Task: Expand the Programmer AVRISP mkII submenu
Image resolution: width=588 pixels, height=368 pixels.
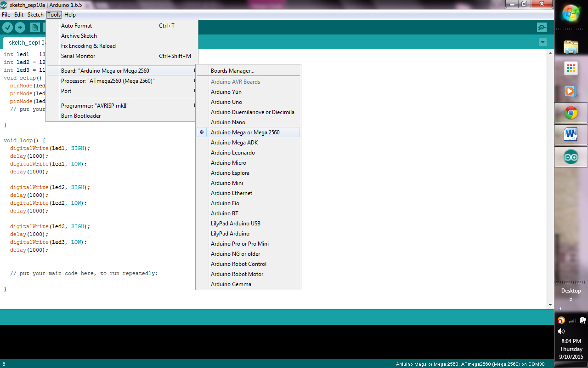Action: pos(122,106)
